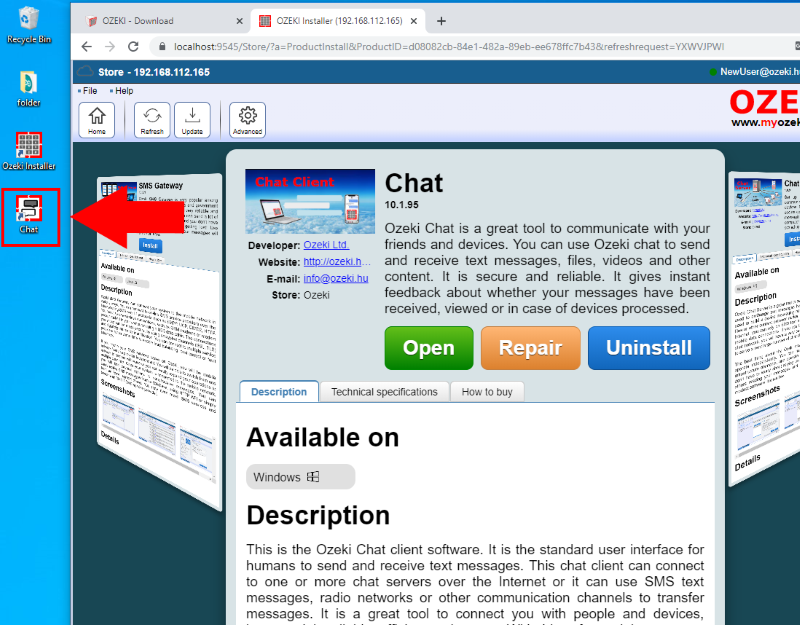Image resolution: width=800 pixels, height=625 pixels.
Task: Open the Recycle Bin desktop icon
Action: click(x=29, y=24)
